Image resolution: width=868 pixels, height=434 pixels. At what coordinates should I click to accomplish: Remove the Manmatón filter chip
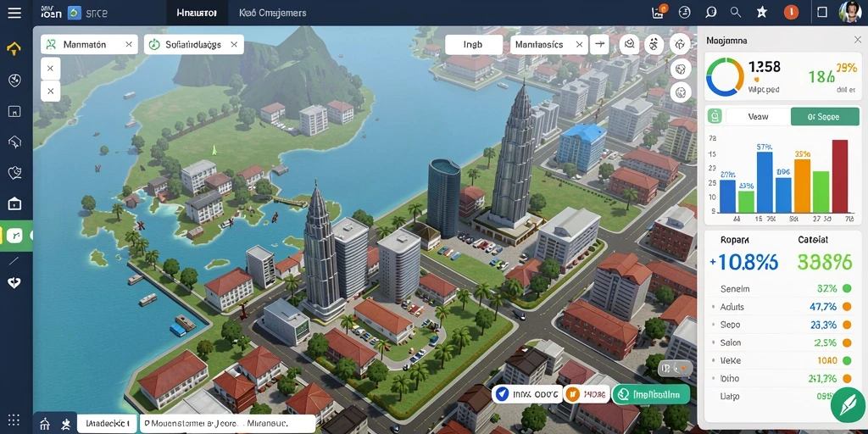[x=129, y=44]
